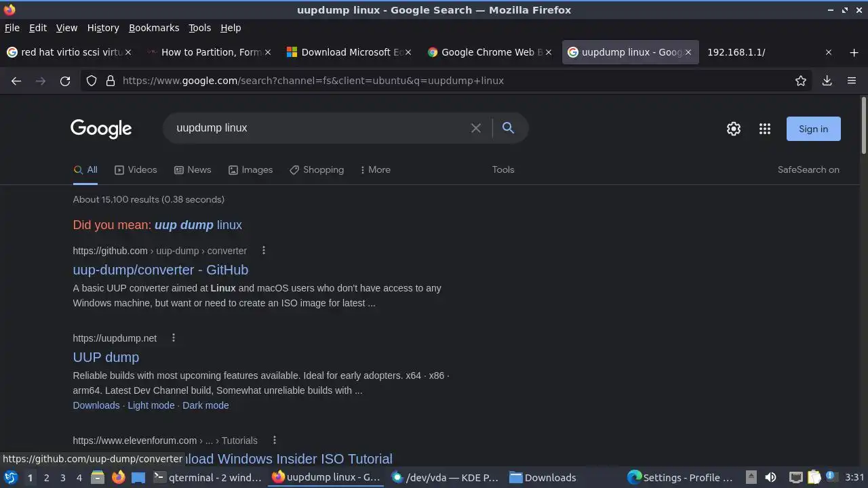Screen dimensions: 868x488
Task: Open the History menu
Action: point(103,28)
